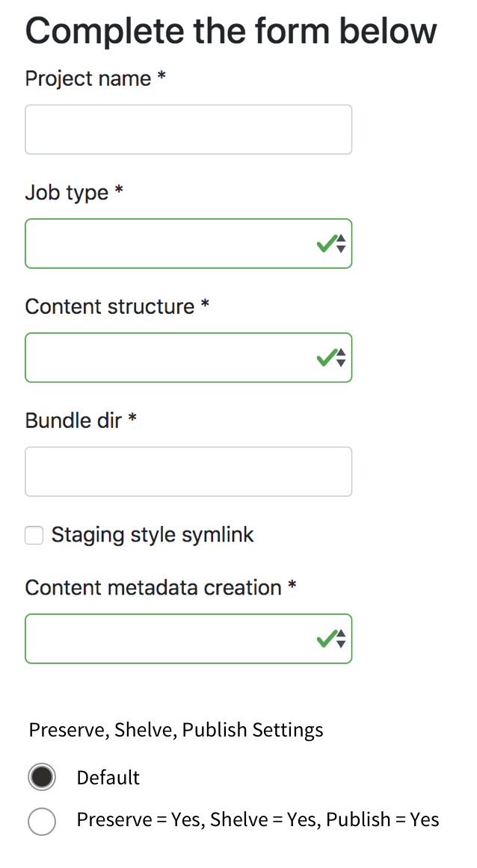Click the asterisk next to Project name
477x868 pixels.
[161, 77]
